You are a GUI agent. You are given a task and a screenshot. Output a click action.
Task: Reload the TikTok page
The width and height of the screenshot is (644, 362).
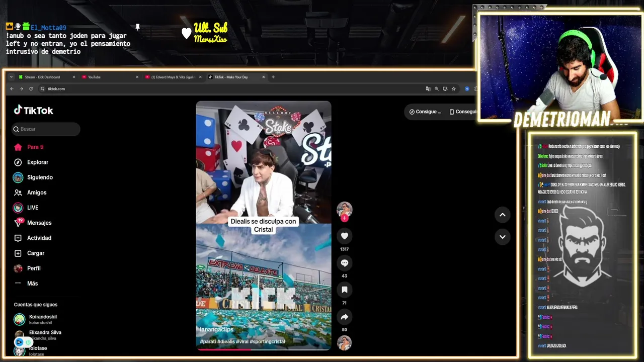31,89
